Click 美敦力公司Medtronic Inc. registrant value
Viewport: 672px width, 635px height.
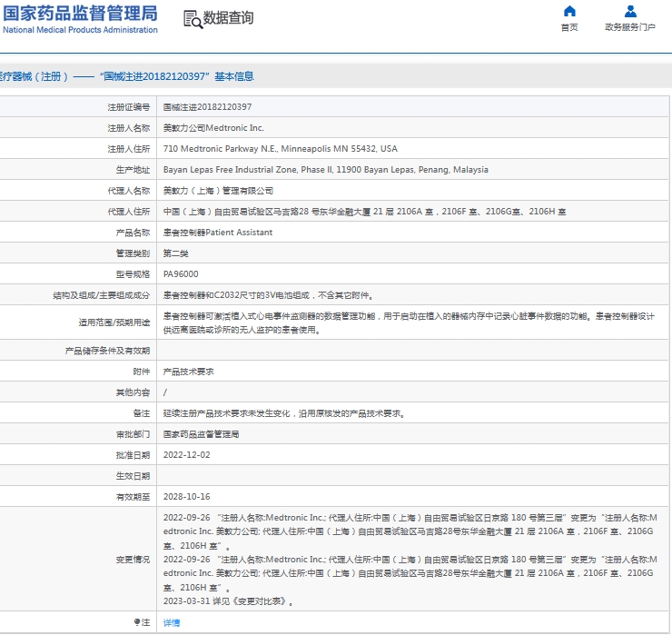pos(213,128)
